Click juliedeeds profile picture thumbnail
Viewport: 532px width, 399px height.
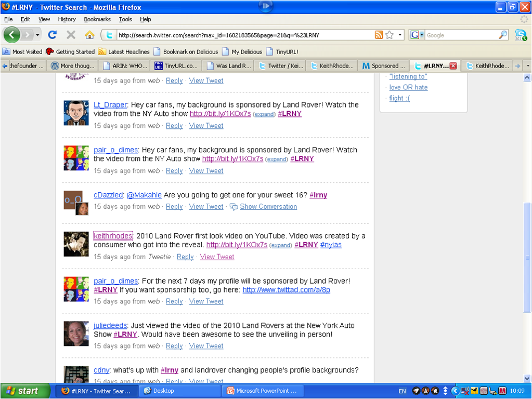click(76, 334)
